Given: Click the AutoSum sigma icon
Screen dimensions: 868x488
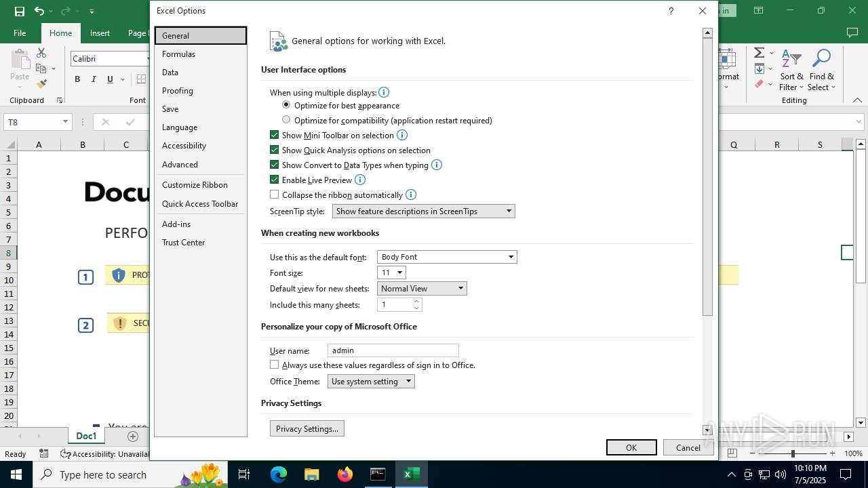Looking at the screenshot, I should (x=759, y=53).
